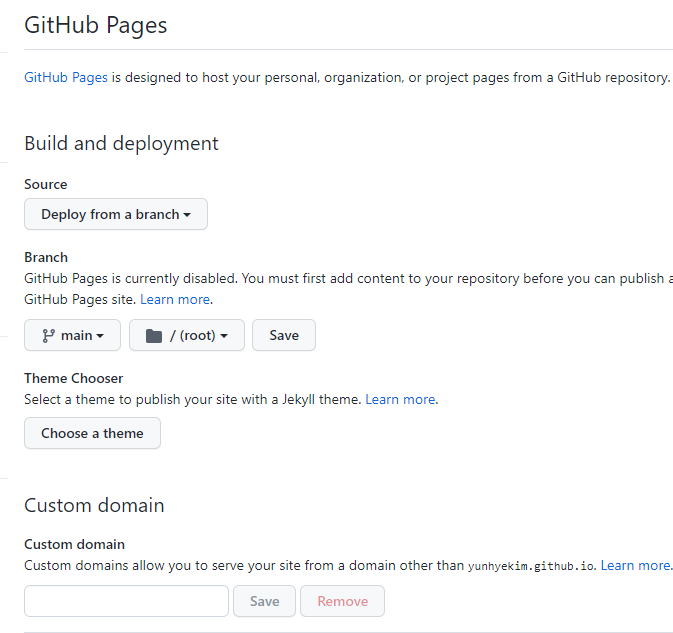Click the 'Build and deployment' heading
The width and height of the screenshot is (673, 633).
pyautogui.click(x=121, y=143)
